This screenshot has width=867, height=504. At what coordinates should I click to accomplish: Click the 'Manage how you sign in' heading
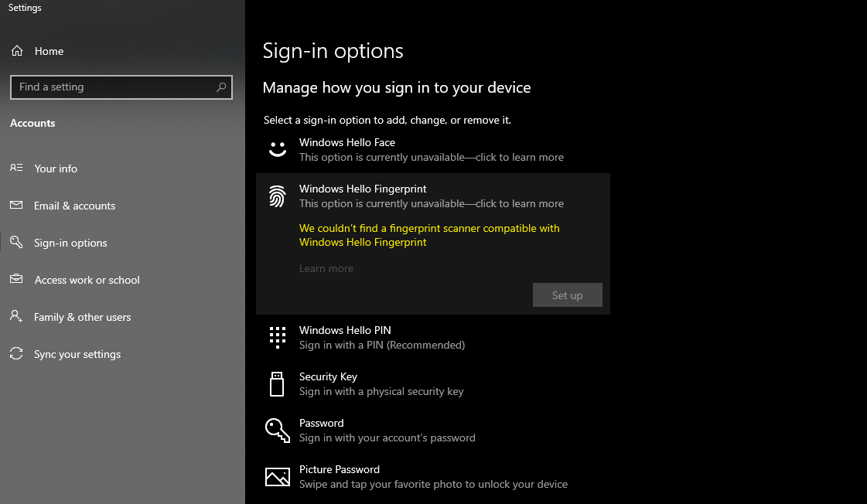(x=397, y=87)
